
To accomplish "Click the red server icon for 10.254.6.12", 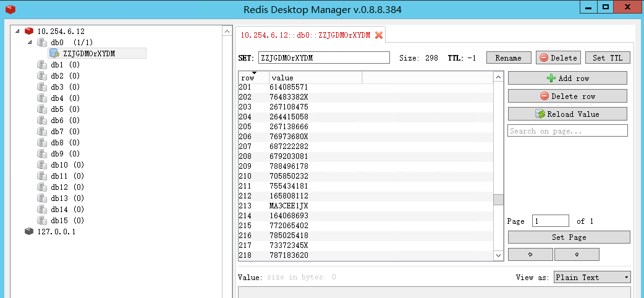I will [29, 31].
